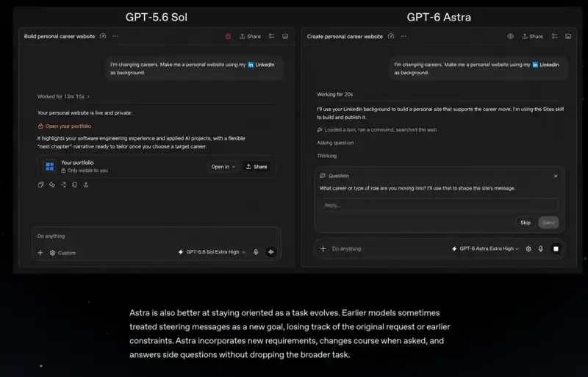The width and height of the screenshot is (588, 377).
Task: Open the three-dot menu beside Build personal career website
Action: tap(115, 36)
